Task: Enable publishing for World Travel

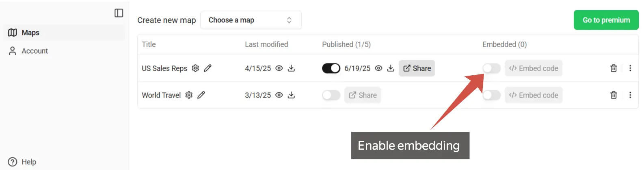Action: point(331,95)
